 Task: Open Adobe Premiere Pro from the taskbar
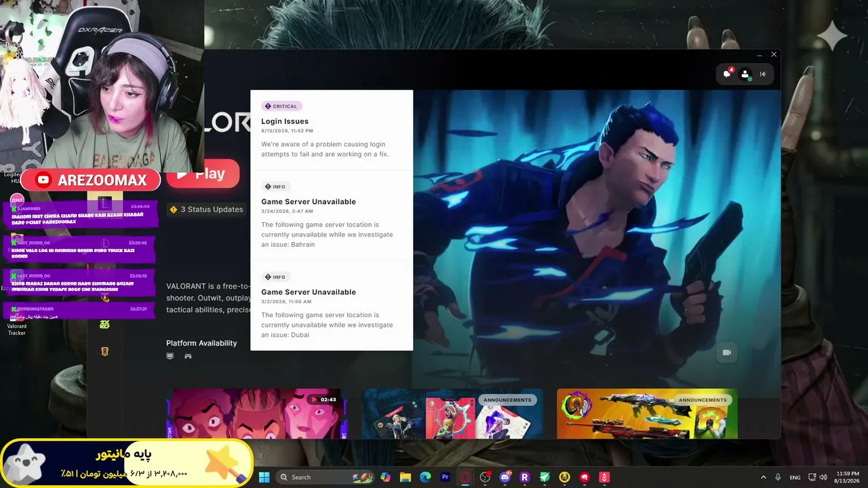[446, 477]
